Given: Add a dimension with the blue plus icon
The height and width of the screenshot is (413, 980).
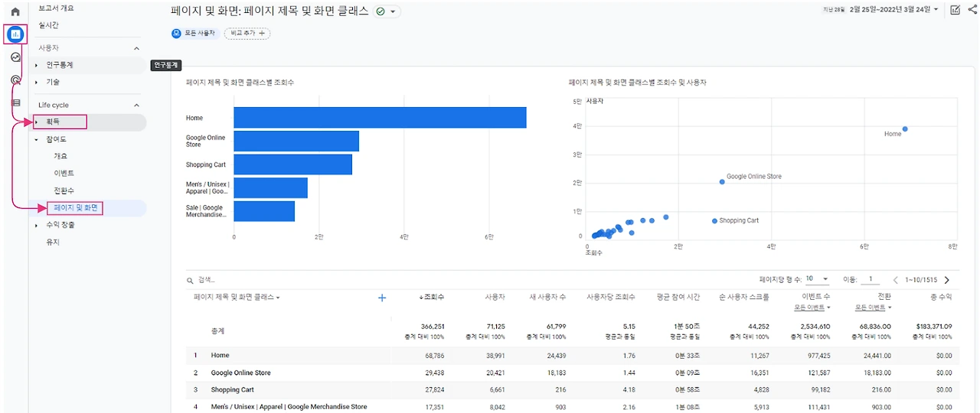Looking at the screenshot, I should coord(382,298).
